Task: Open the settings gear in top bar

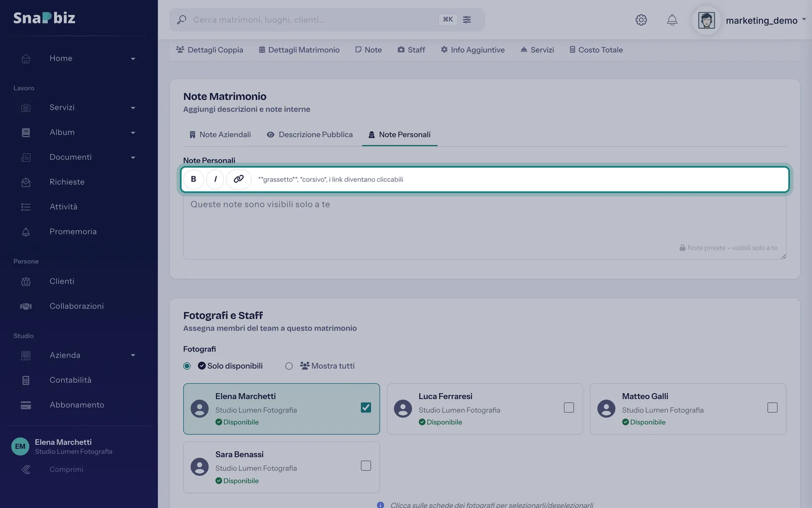Action: click(x=641, y=20)
